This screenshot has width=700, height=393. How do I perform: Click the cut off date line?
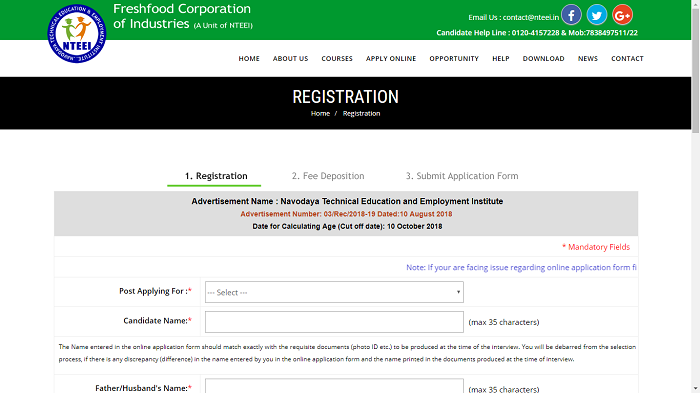[x=347, y=226]
